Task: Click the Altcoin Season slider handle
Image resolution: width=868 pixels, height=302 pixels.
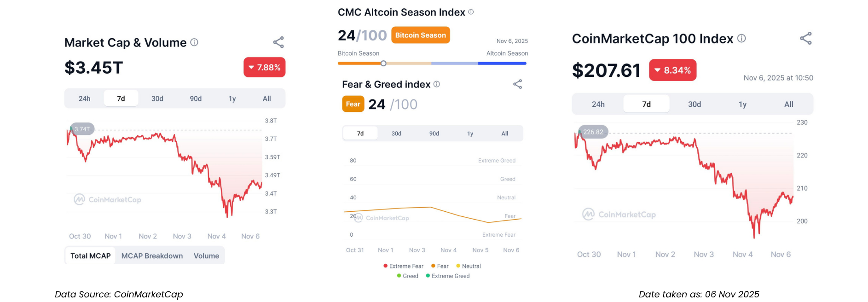Action: (x=383, y=64)
